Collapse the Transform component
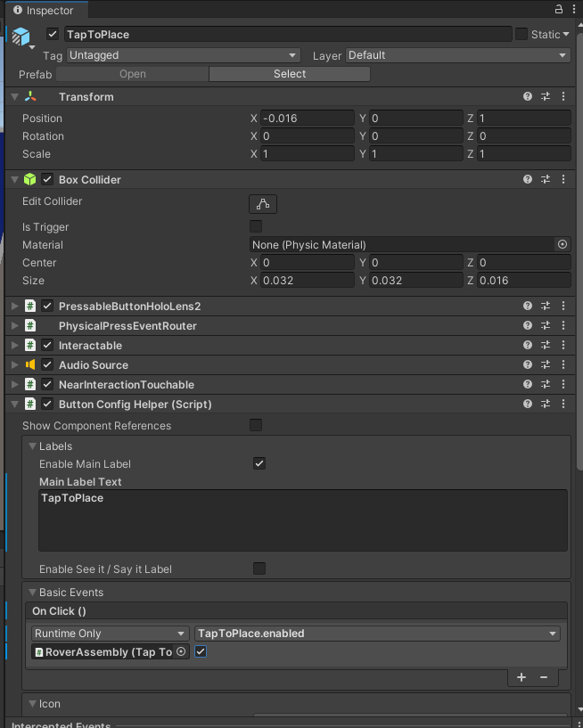The height and width of the screenshot is (728, 583). [x=15, y=96]
